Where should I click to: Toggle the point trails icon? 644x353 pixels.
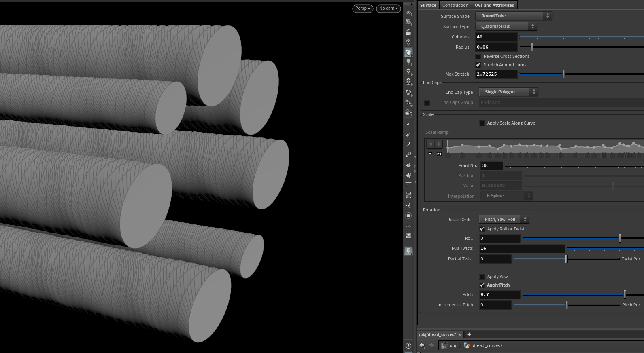point(408,144)
